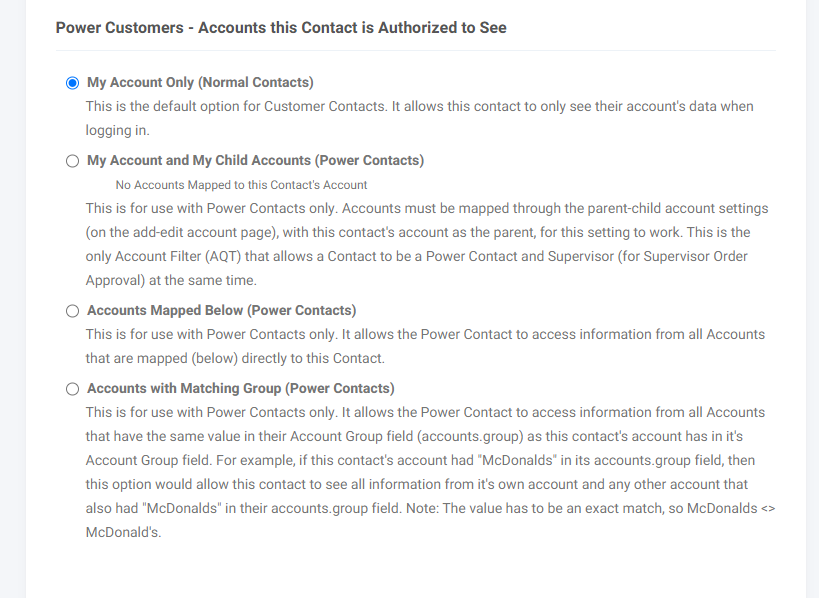Select My Account and My Child Accounts radio button
This screenshot has width=819, height=598.
coord(73,161)
